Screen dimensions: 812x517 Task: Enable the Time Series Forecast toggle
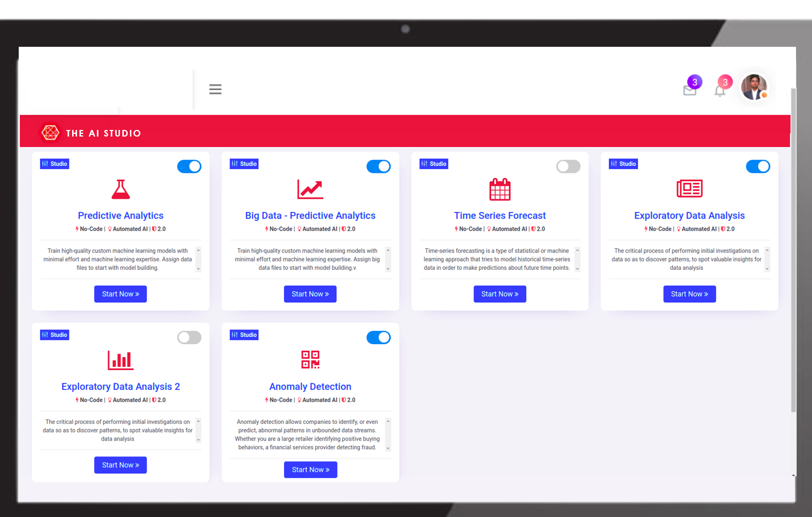click(x=568, y=166)
